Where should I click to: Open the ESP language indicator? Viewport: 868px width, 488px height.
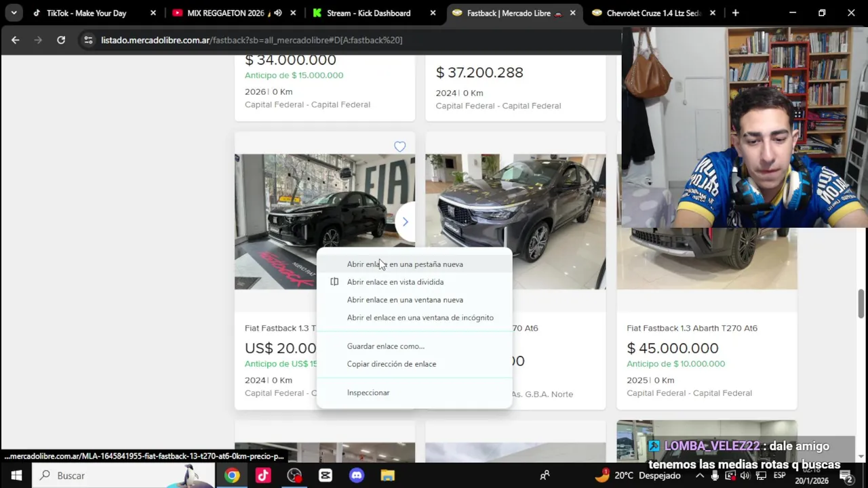780,476
